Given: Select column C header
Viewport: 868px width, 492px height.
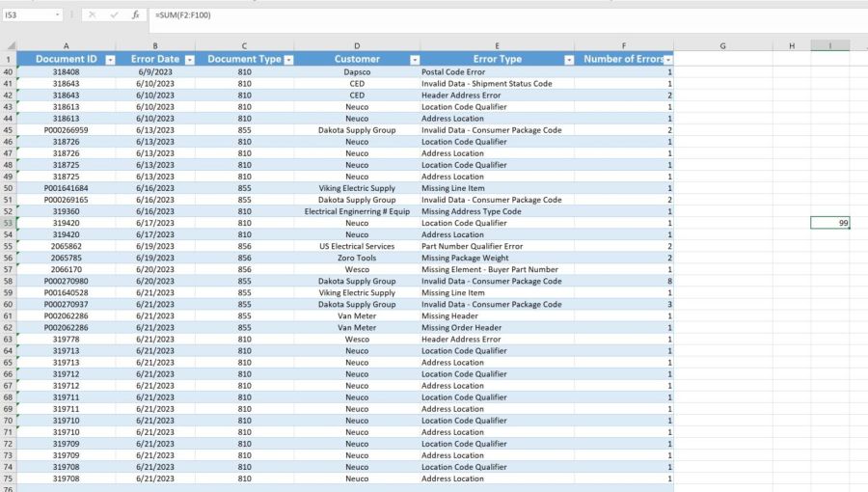Looking at the screenshot, I should 244,46.
